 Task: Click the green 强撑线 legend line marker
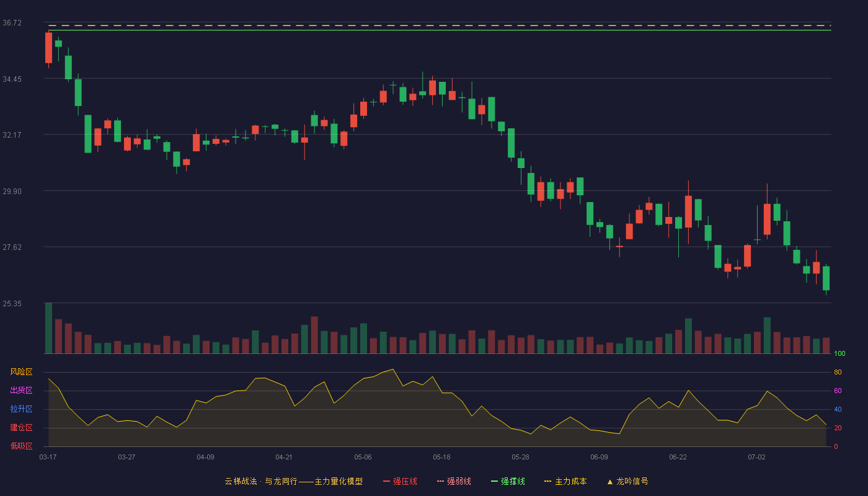[494, 481]
